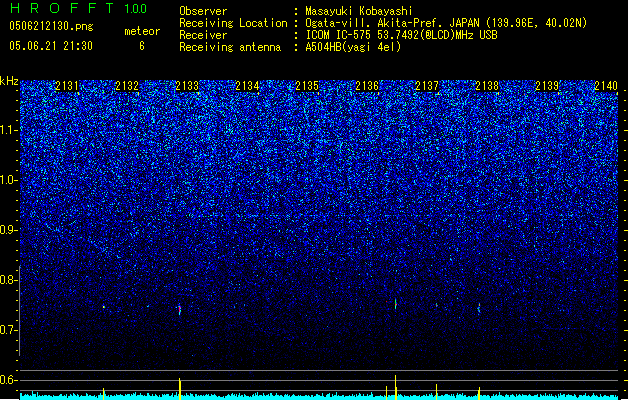Click the date stamp 05.06.21 21:30
Viewport: 629px width, 400px height.
[x=51, y=46]
